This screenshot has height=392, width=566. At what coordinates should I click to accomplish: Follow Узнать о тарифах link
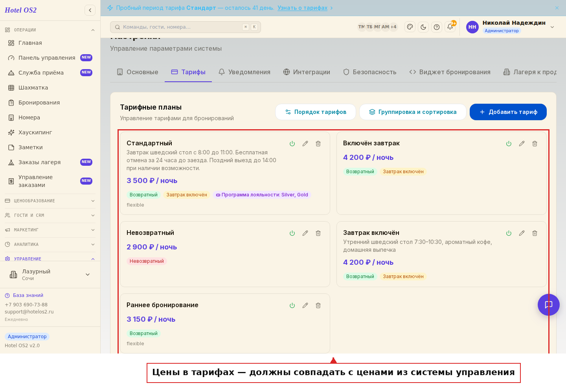click(x=302, y=8)
